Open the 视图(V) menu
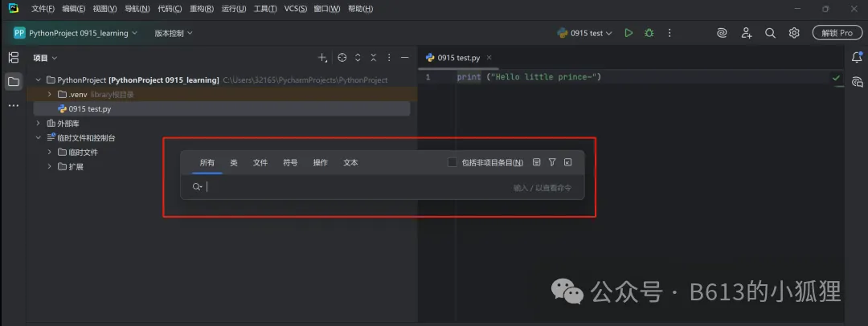 (x=104, y=9)
